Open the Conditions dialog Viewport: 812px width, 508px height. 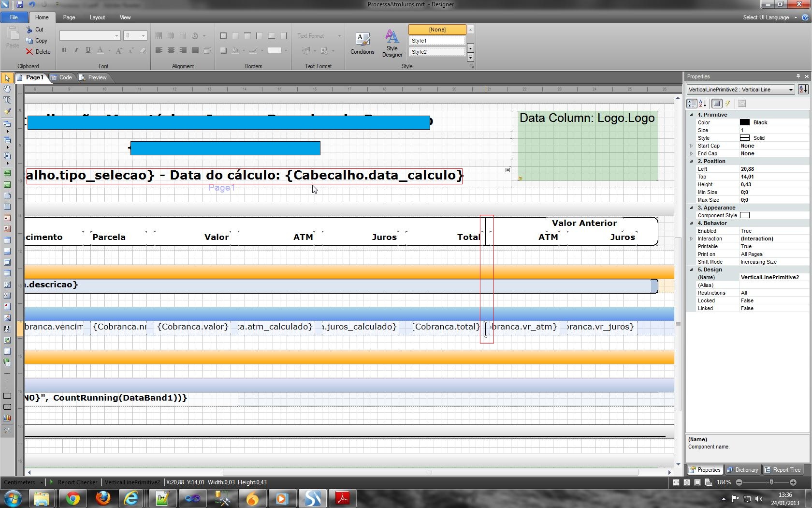[362, 44]
